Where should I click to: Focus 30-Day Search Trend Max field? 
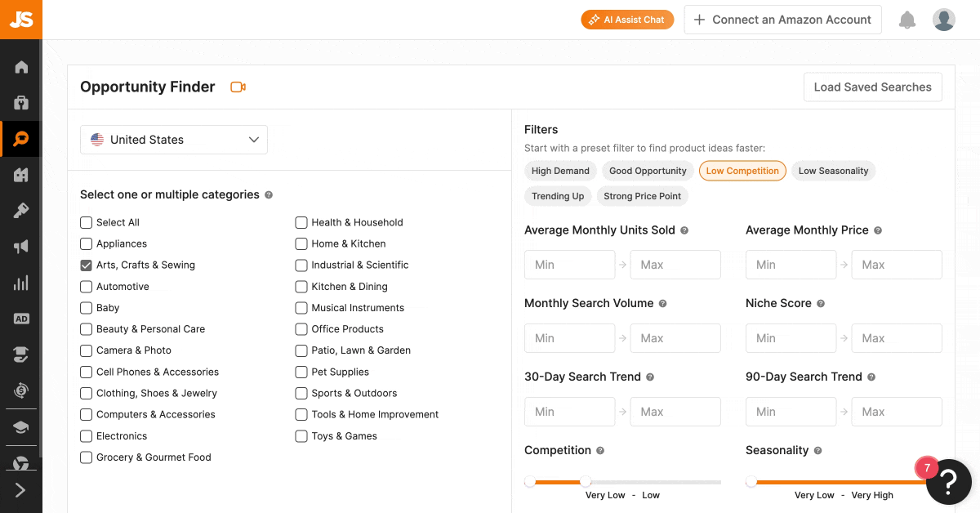tap(675, 412)
